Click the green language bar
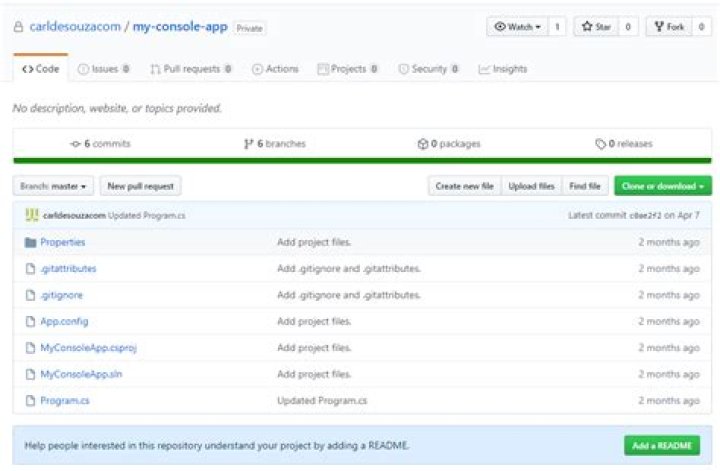 (362, 160)
